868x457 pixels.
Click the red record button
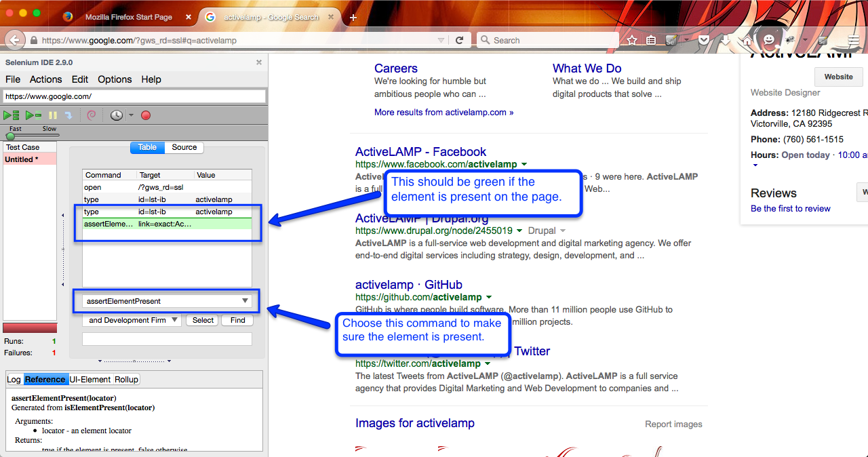[146, 115]
